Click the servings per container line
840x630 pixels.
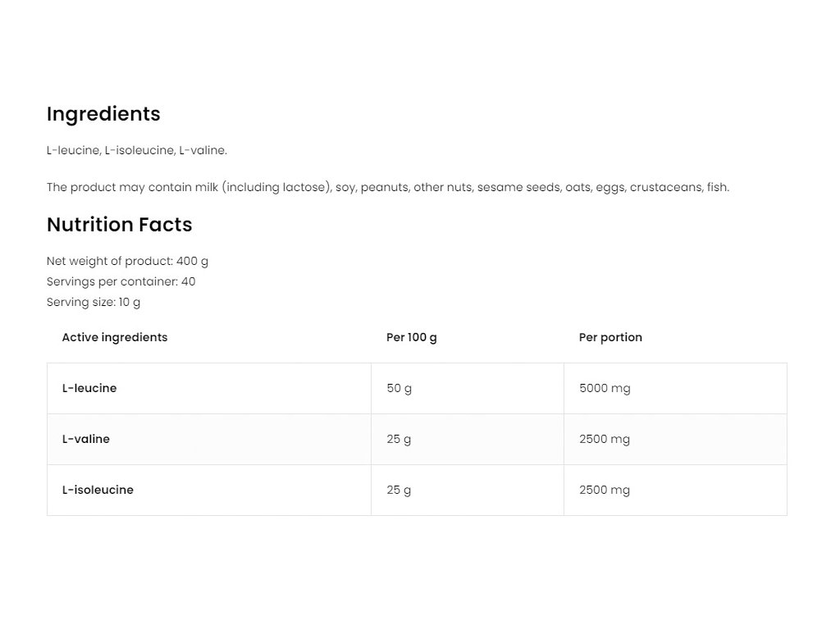coord(121,281)
